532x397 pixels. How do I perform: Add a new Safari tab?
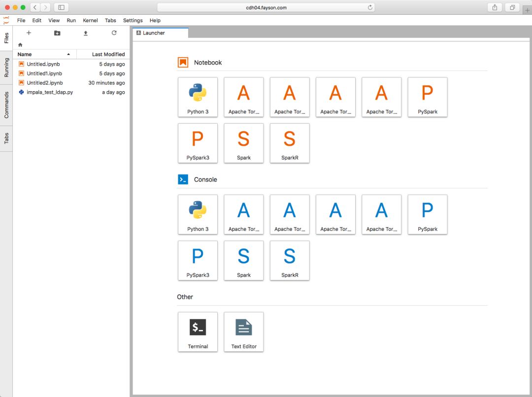[527, 10]
